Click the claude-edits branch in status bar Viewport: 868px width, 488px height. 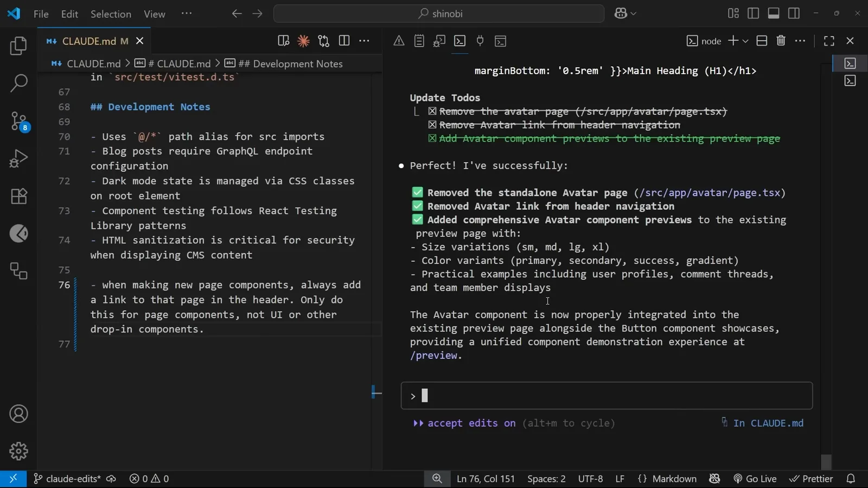[x=67, y=479]
